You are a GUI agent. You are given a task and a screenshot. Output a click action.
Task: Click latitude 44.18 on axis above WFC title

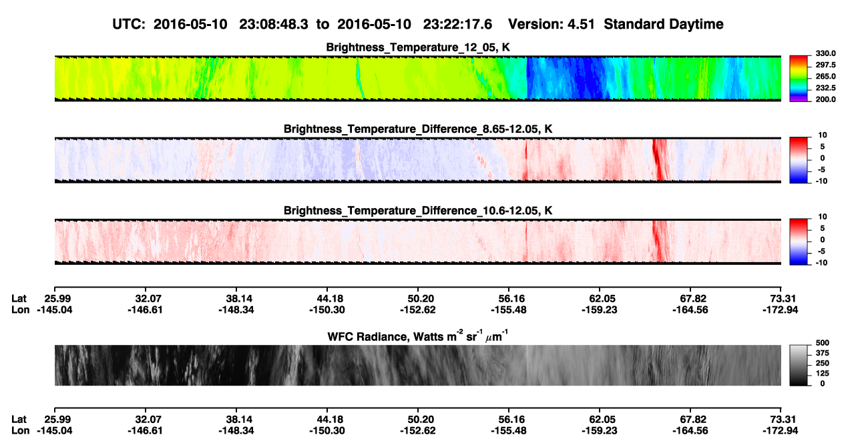click(331, 298)
